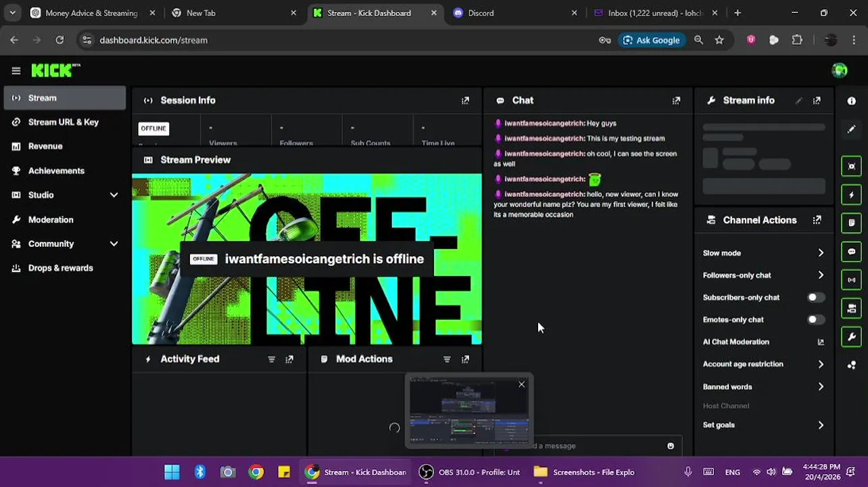Enable Subscribers-only chat

pos(816,298)
